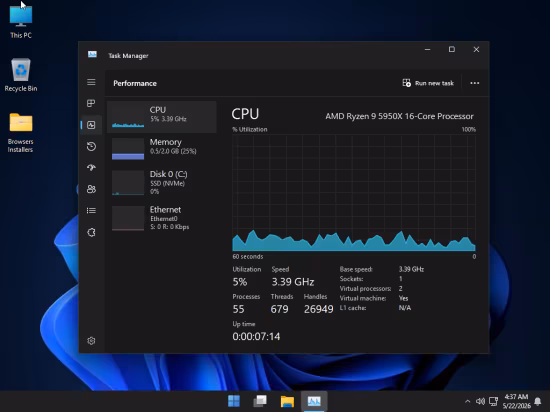The height and width of the screenshot is (412, 550).
Task: Maximize the Task Manager window
Action: 452,49
